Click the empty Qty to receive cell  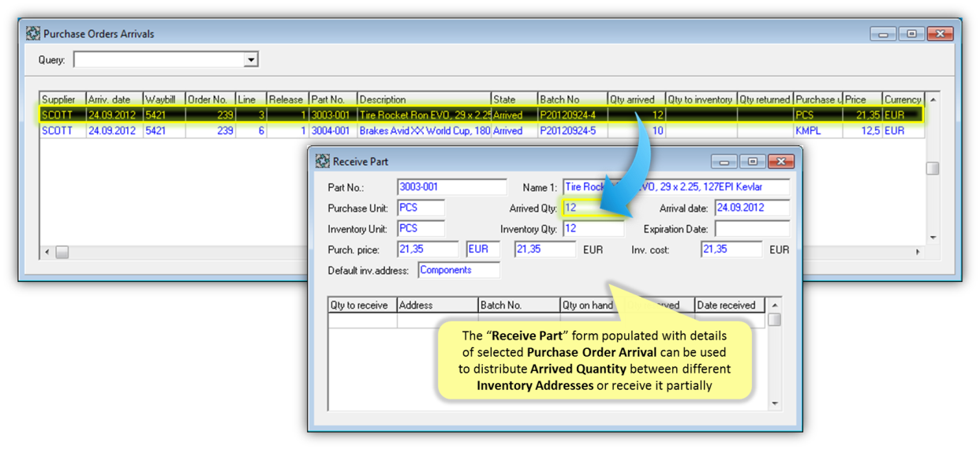362,321
